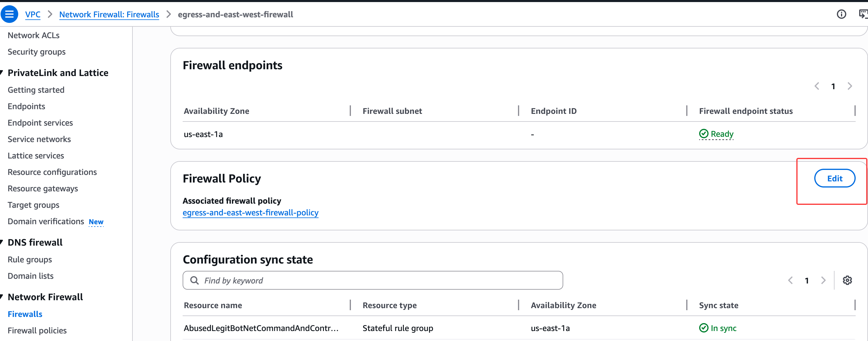Viewport: 868px width, 341px height.
Task: Go to next Firewall endpoints page
Action: 850,86
